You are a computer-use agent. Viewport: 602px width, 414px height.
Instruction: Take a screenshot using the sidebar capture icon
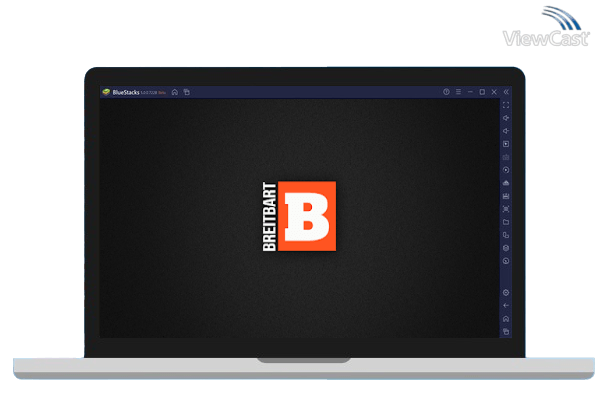point(506,209)
